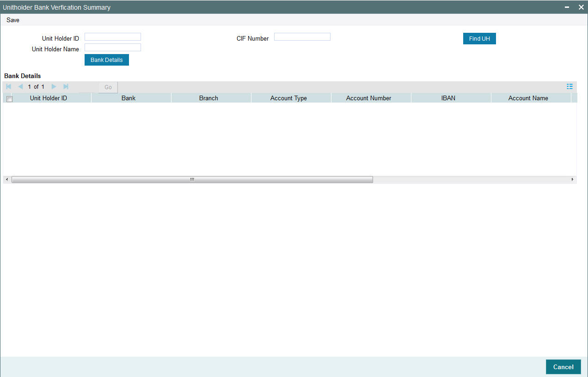This screenshot has width=588, height=377.
Task: Click the Go pagination button
Action: (108, 87)
